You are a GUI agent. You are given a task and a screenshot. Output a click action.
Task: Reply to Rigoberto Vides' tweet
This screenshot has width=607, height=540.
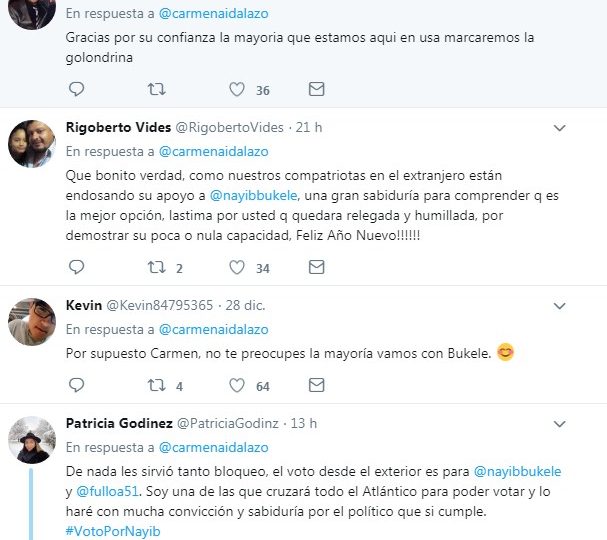[76, 267]
